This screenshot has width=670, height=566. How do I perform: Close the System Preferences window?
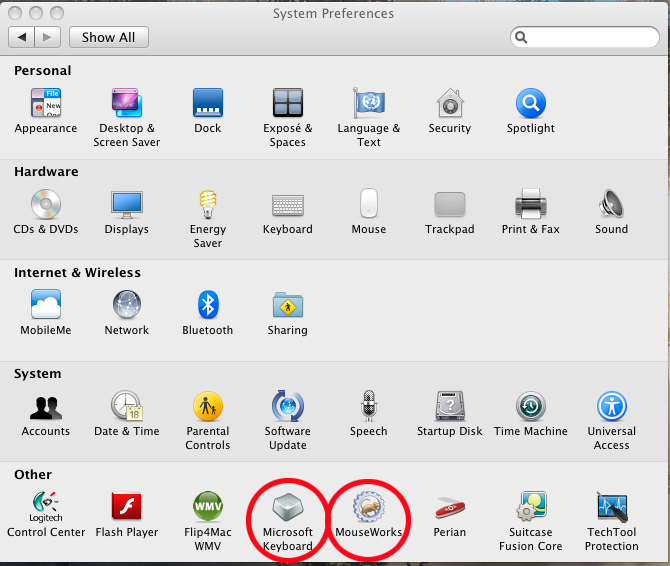(x=15, y=13)
